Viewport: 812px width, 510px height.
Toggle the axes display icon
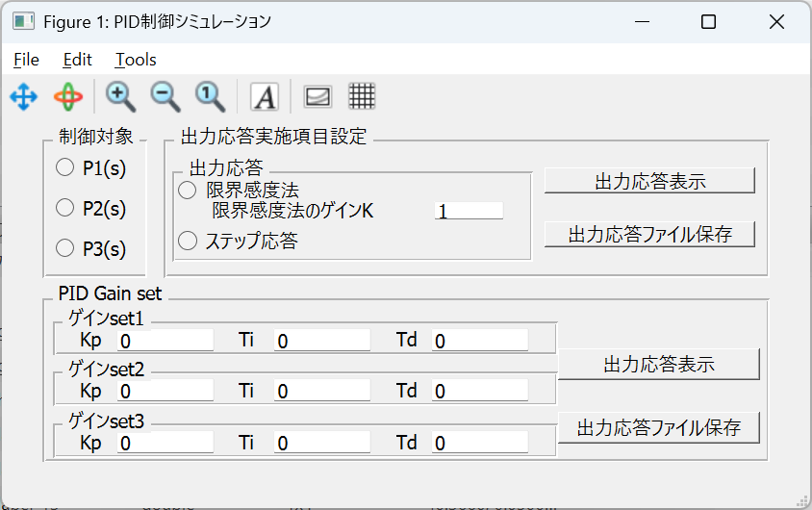317,96
